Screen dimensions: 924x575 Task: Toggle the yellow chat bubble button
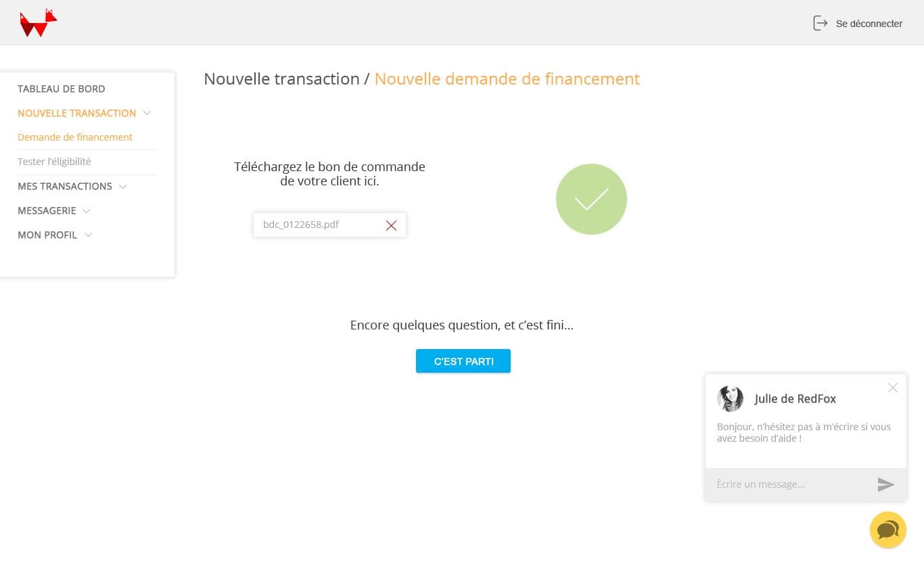point(887,530)
